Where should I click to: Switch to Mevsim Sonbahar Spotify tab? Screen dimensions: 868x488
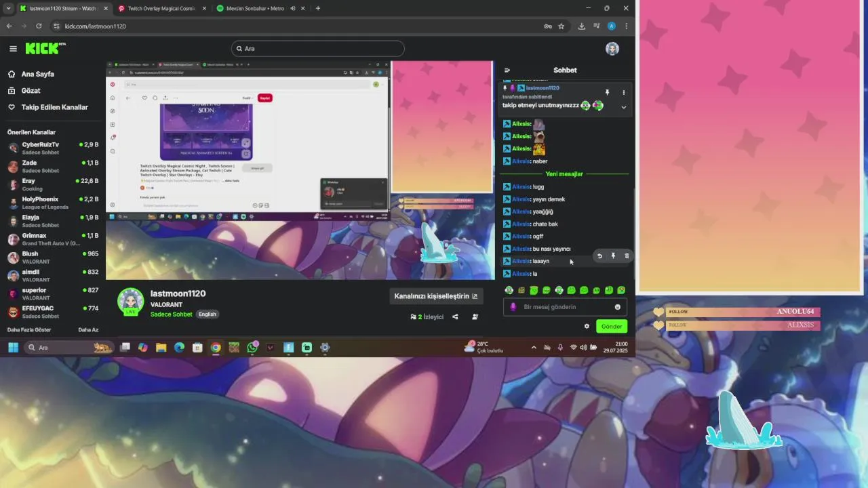[254, 8]
